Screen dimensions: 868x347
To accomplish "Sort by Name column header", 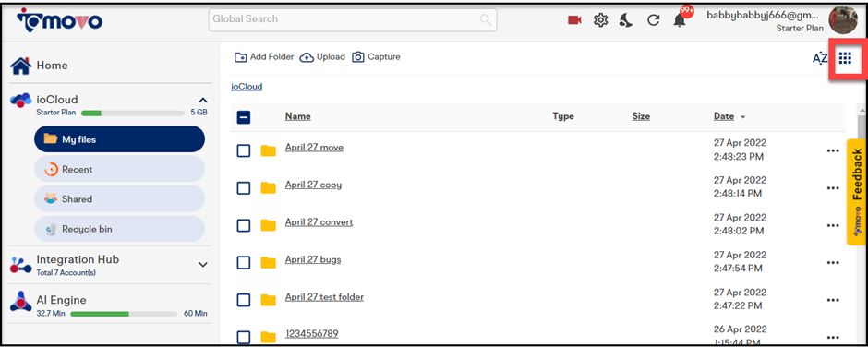I will (298, 116).
